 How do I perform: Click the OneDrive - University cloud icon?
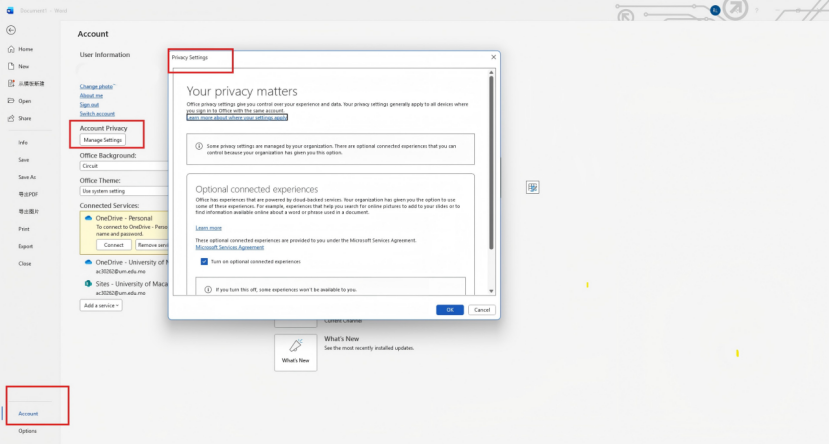[x=88, y=262]
